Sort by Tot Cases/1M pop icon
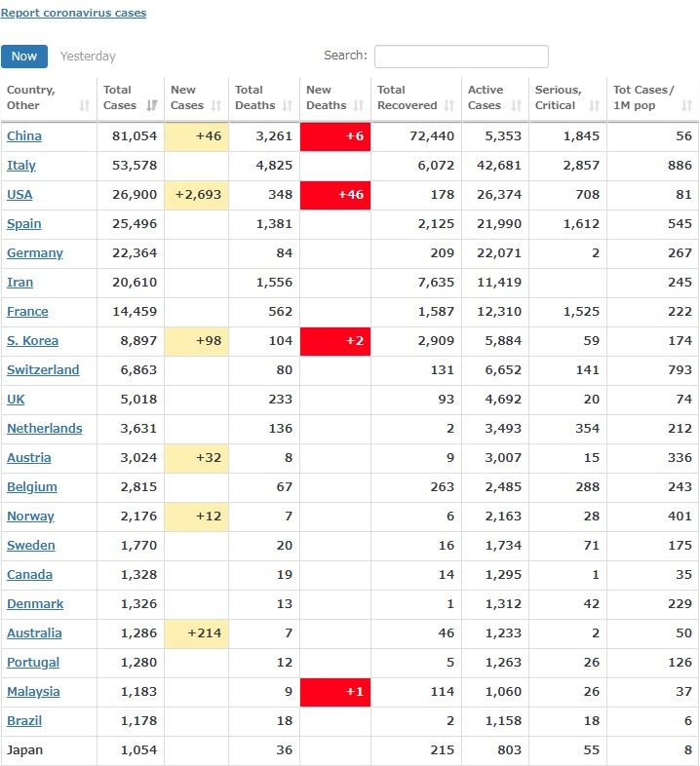700x766 pixels. tap(686, 105)
